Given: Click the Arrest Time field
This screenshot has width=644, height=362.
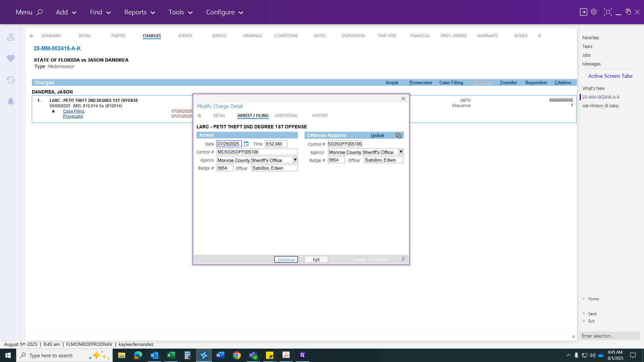Looking at the screenshot, I should click(x=276, y=144).
